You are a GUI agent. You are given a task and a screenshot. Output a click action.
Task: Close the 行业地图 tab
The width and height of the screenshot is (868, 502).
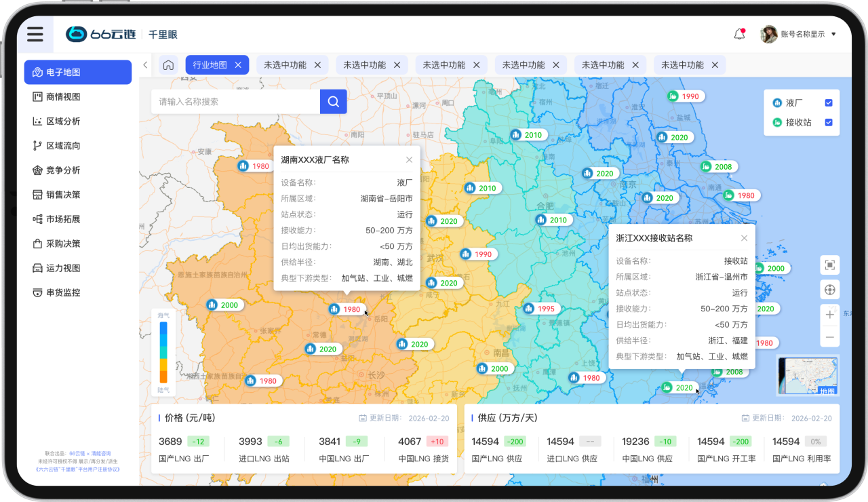(238, 65)
